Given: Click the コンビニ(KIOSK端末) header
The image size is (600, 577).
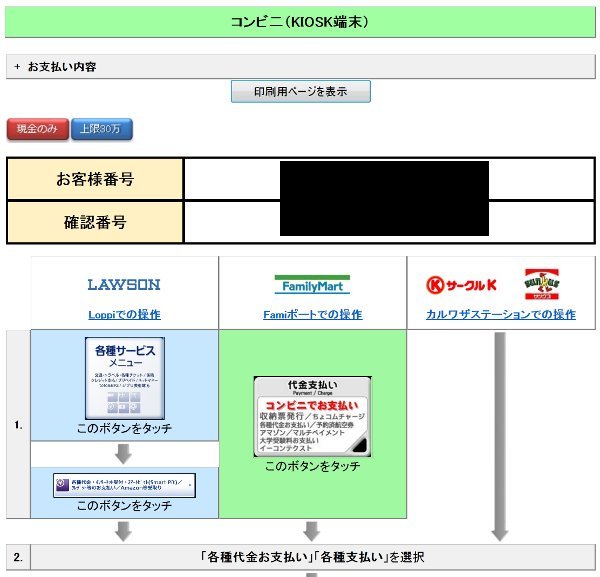Looking at the screenshot, I should coord(300,22).
